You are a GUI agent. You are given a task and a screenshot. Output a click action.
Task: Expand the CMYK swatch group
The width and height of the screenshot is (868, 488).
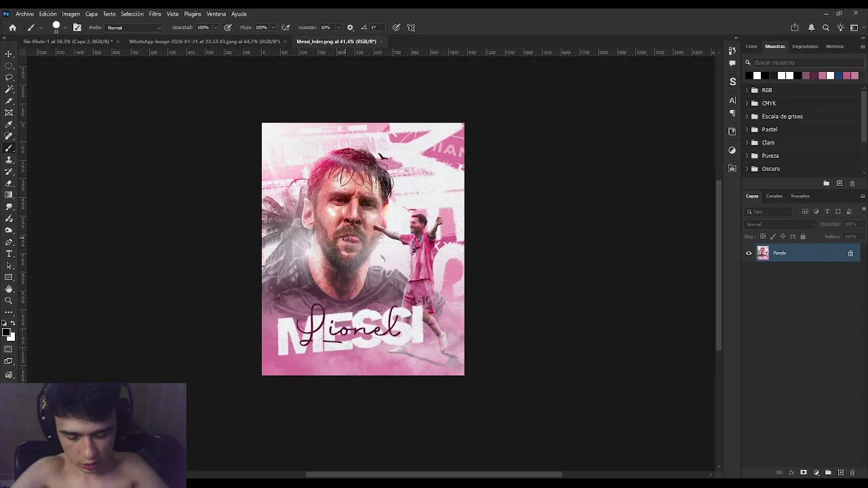747,103
